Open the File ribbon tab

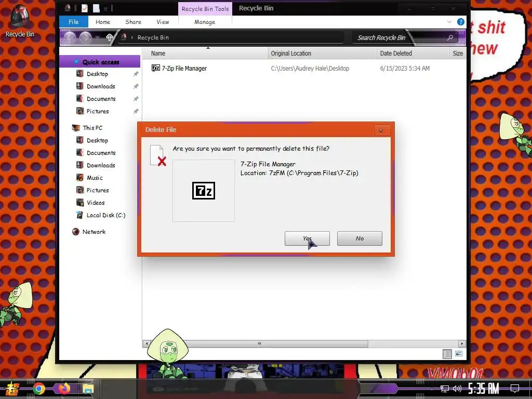[74, 22]
